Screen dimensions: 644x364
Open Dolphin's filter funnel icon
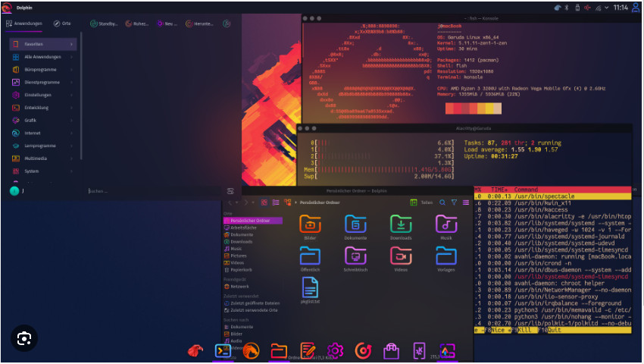[454, 202]
